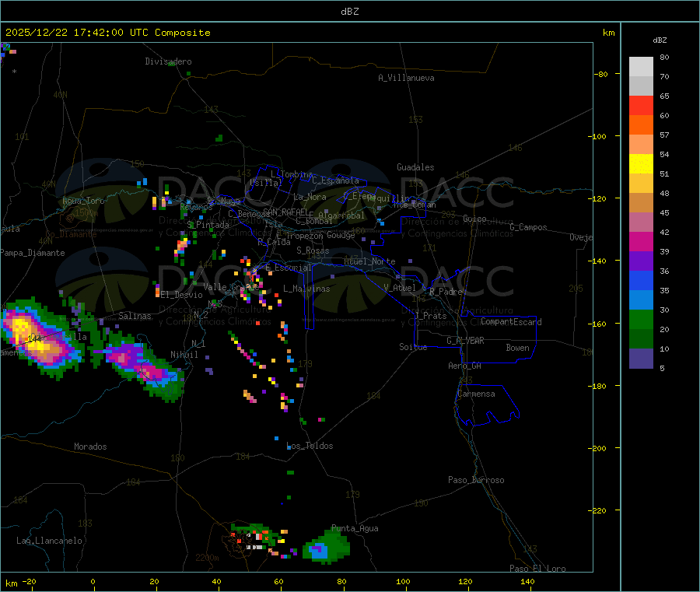700x592 pixels.
Task: Click the 140 km horizontal axis tick
Action: pos(527,582)
